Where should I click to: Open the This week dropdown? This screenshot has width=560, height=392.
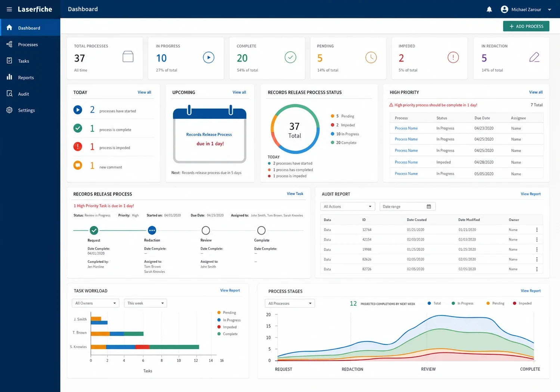point(145,303)
